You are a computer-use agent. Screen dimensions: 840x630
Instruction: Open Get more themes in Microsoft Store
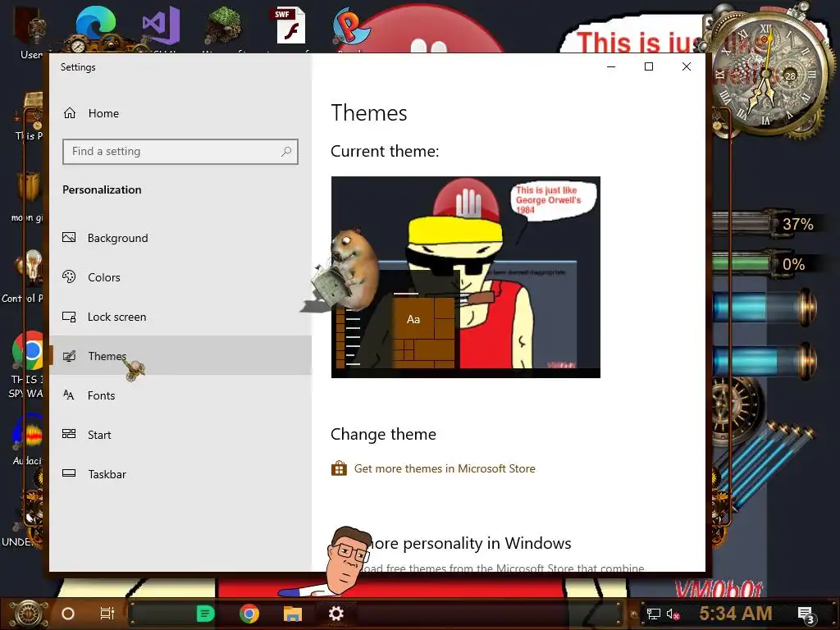pos(445,468)
